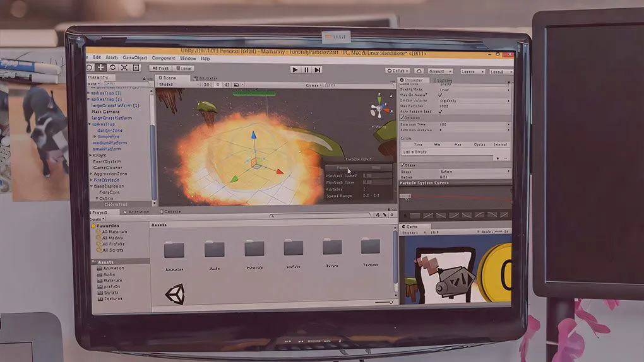This screenshot has width=644, height=362.
Task: Click the Unity logo asset thumbnail
Action: click(175, 295)
